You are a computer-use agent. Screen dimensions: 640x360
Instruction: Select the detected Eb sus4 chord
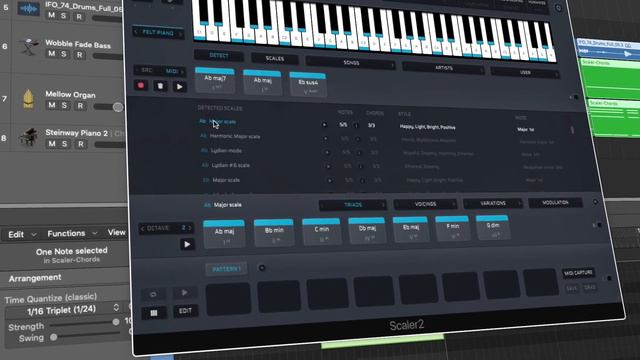point(308,84)
